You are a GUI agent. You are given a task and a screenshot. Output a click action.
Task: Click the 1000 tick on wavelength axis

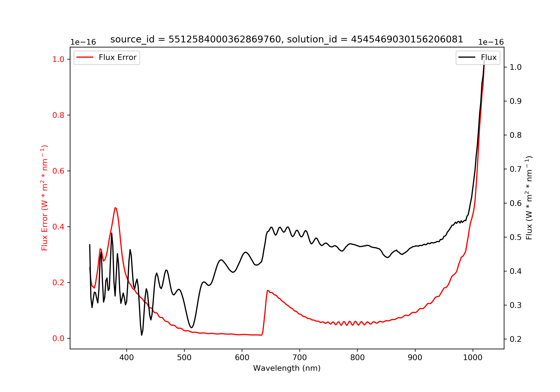(x=473, y=357)
